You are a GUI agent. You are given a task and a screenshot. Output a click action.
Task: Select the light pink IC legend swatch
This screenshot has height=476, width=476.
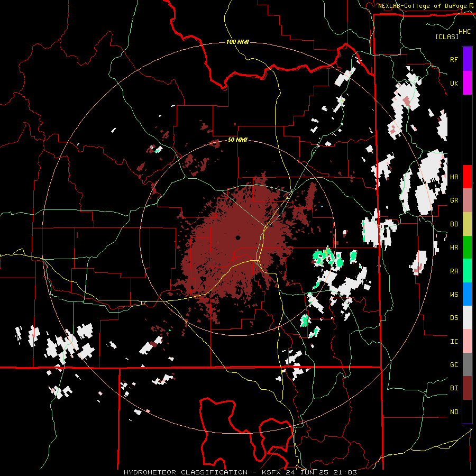pos(467,341)
